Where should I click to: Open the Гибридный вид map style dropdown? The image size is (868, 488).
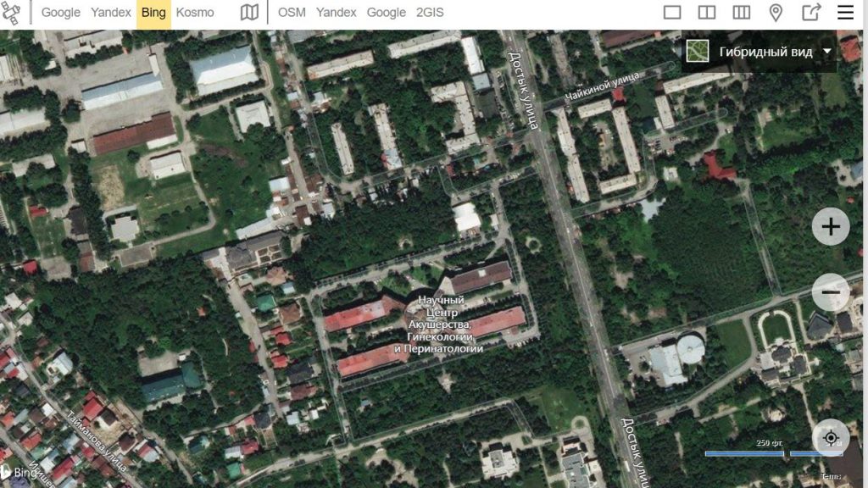759,52
